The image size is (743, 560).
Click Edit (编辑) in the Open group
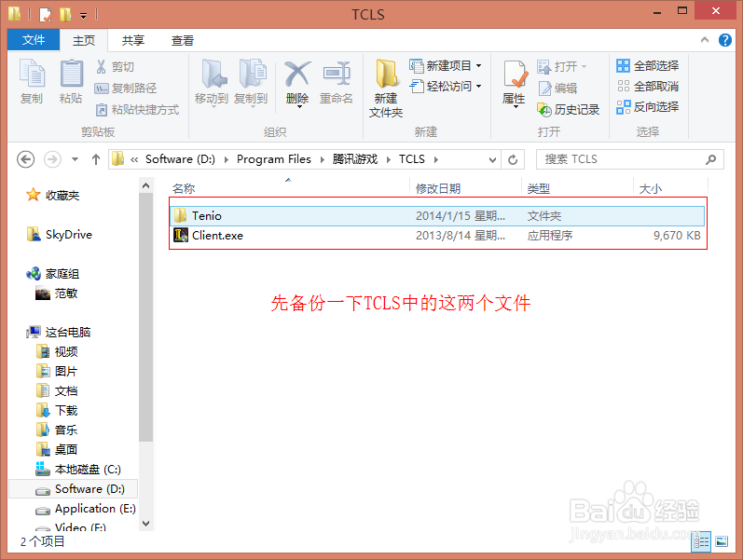pos(557,89)
